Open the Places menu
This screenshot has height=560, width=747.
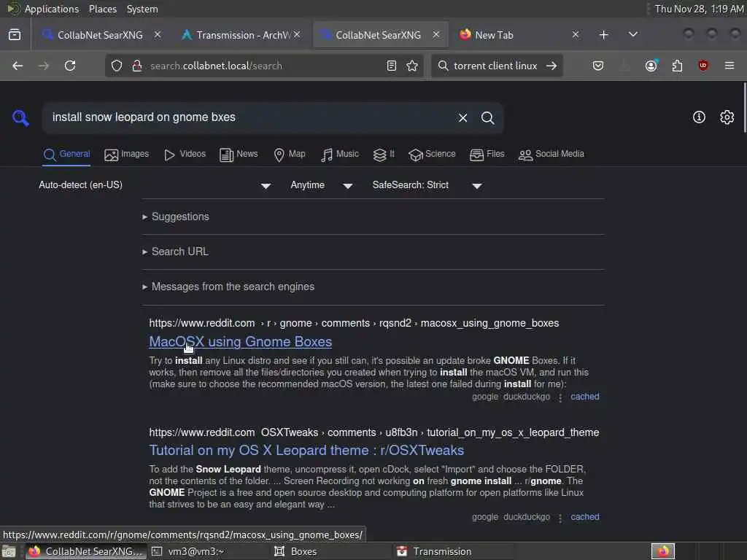coord(102,9)
